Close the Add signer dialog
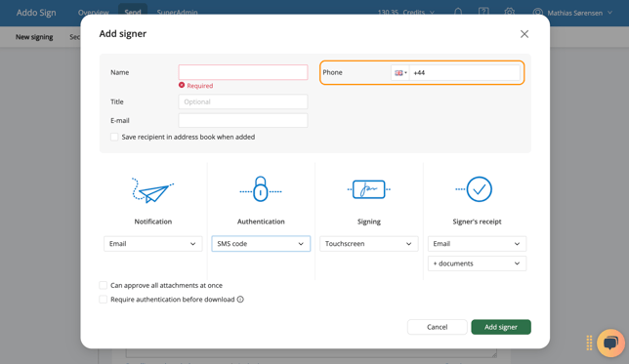This screenshot has width=629, height=364. 524,34
